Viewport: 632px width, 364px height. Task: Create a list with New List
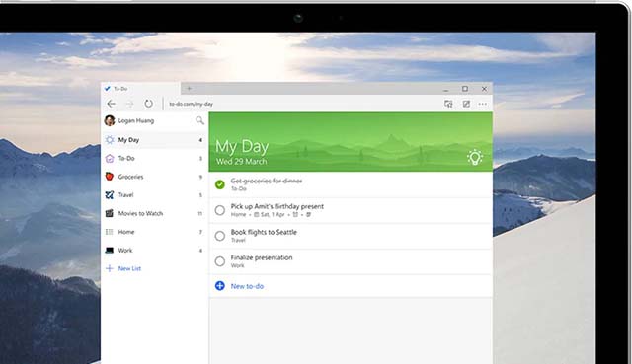point(129,268)
